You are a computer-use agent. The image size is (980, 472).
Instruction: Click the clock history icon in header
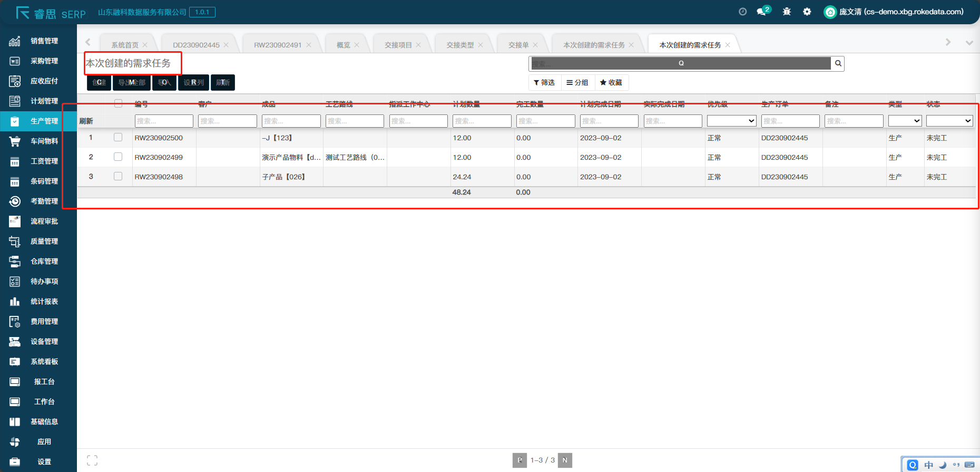pyautogui.click(x=743, y=12)
